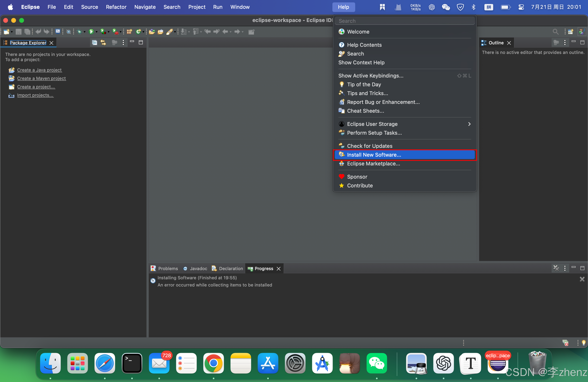Click Remove All Finished Operations icon in Progress view
This screenshot has width=588, height=382.
click(556, 268)
